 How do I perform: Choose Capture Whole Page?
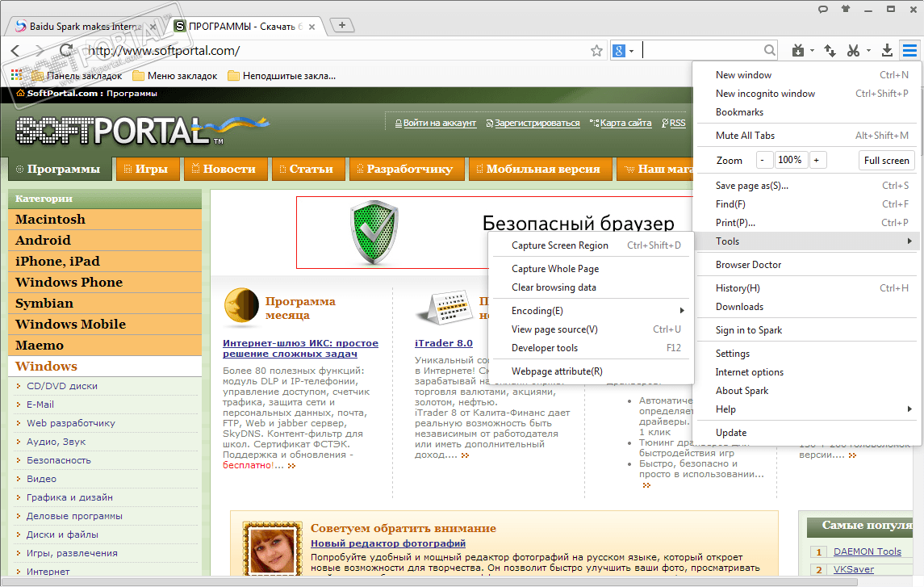591,269
